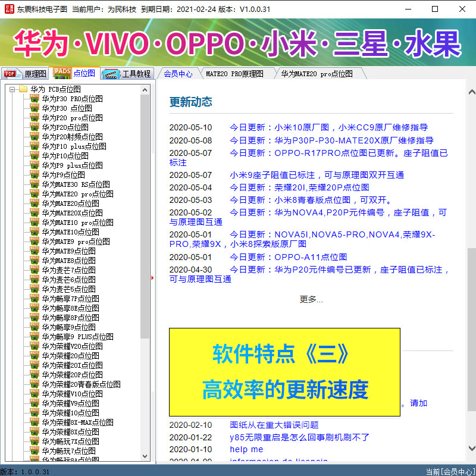Switch to the 点位图 tab
This screenshot has height=476, width=476.
(74, 73)
